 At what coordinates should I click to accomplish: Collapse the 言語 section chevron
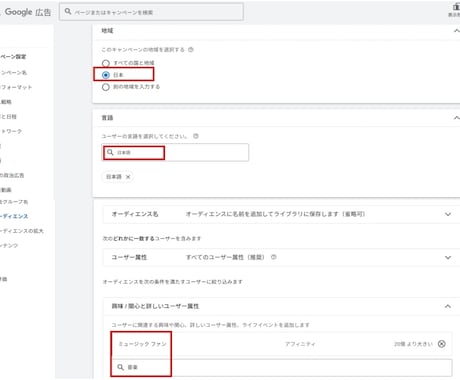pos(456,118)
